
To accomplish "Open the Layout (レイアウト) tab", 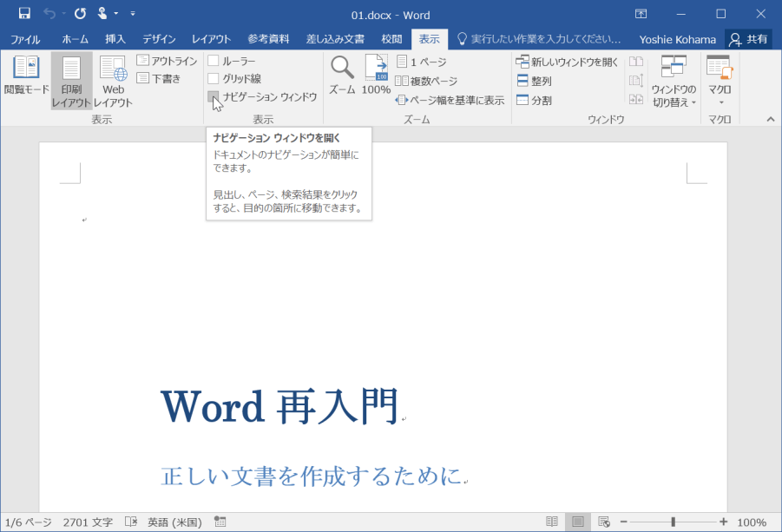I will pyautogui.click(x=212, y=39).
